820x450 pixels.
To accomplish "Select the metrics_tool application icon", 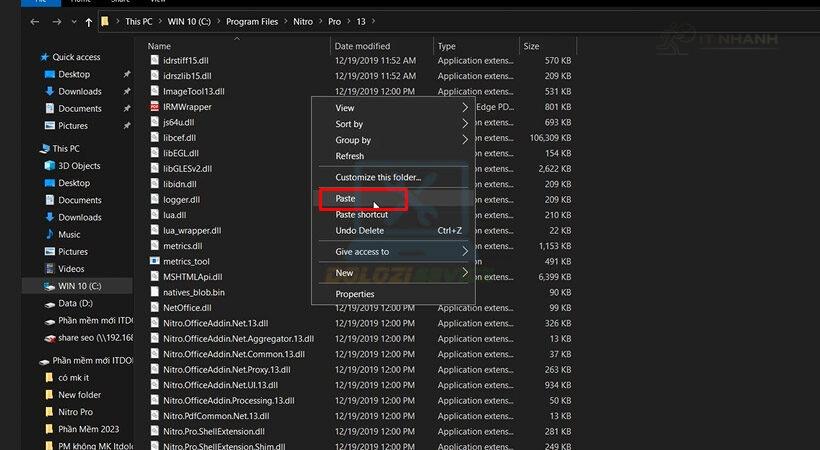I will click(154, 261).
